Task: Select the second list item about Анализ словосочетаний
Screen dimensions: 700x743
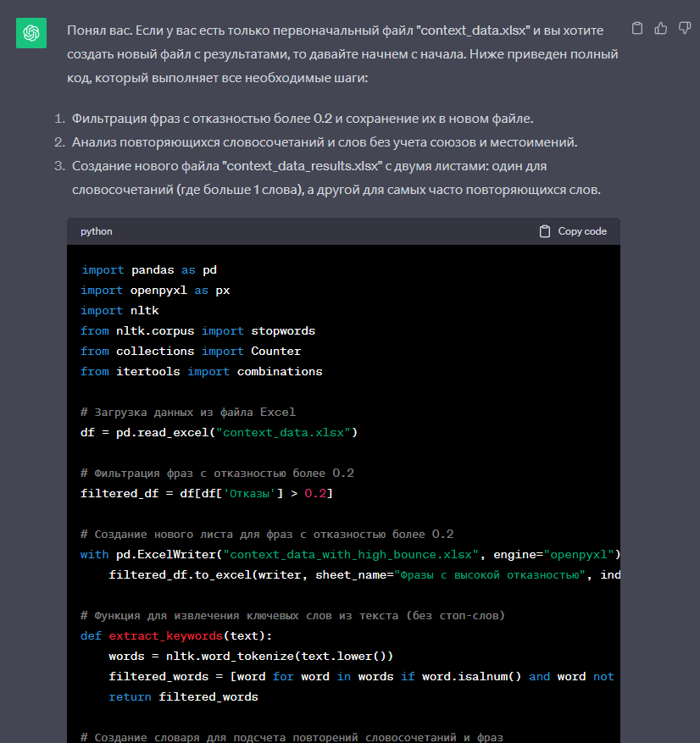Action: pos(325,142)
